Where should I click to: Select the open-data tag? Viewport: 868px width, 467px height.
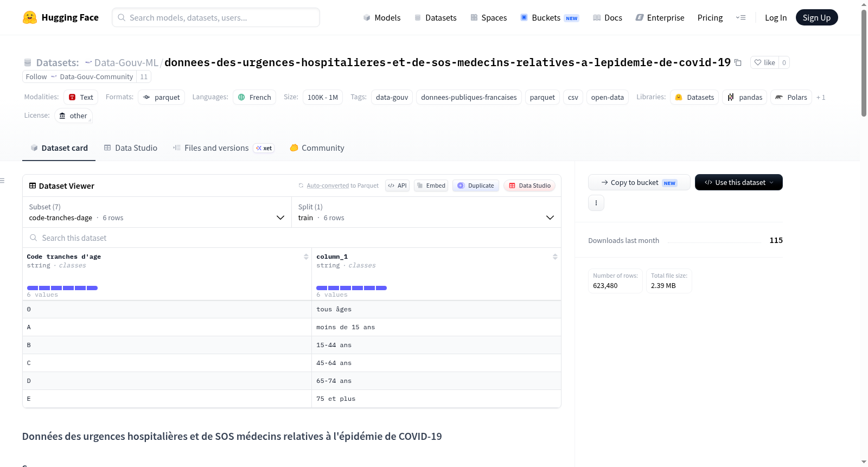tap(607, 97)
